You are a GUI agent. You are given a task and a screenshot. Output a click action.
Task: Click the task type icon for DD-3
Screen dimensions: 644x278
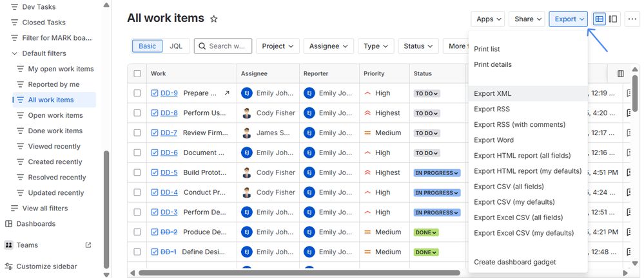155,212
